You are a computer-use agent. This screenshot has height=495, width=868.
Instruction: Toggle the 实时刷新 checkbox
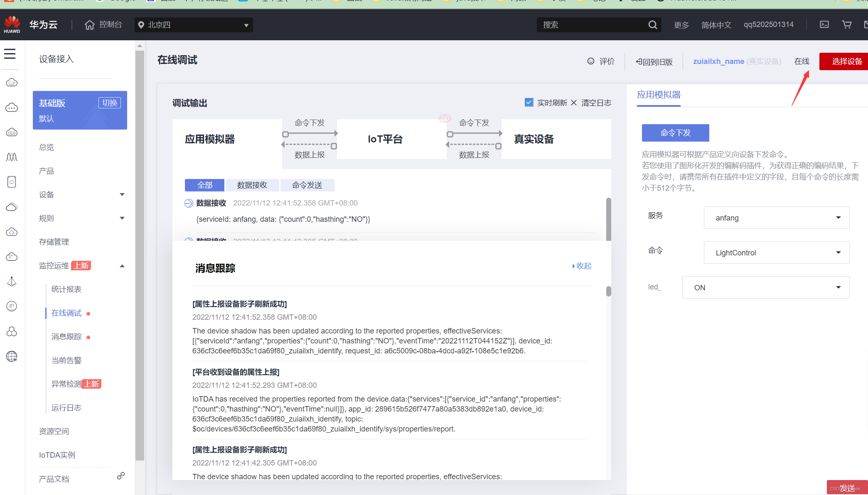[x=529, y=102]
